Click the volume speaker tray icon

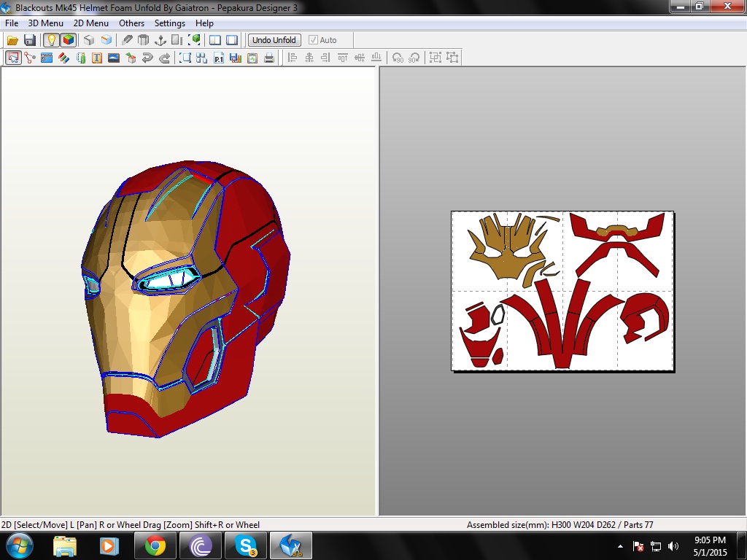(x=673, y=546)
